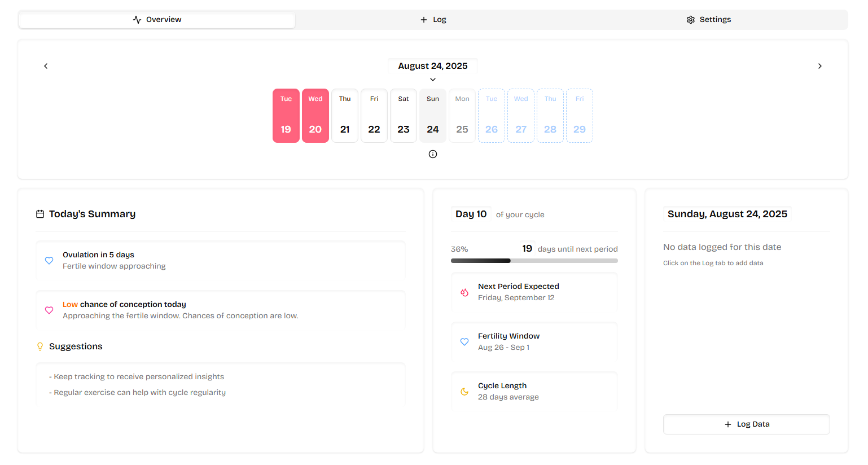Click the lightbulb icon next to Suggestions

[40, 346]
